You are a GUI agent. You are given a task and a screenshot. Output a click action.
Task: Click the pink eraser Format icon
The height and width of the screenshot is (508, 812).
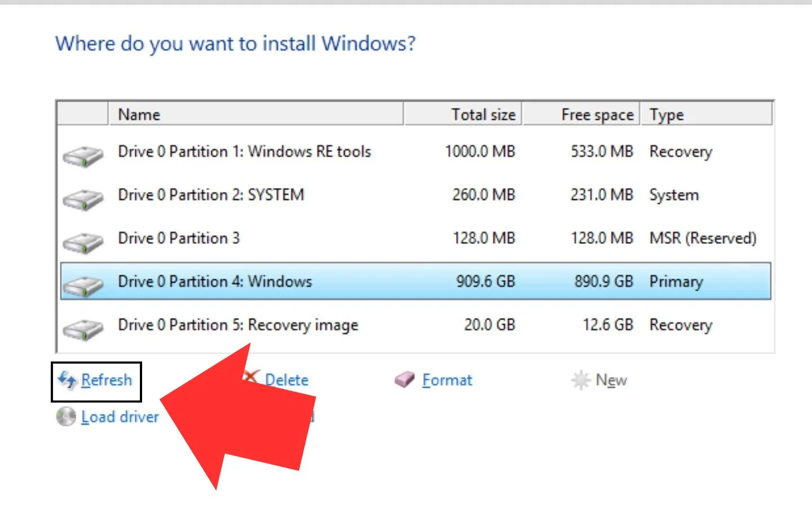(404, 380)
